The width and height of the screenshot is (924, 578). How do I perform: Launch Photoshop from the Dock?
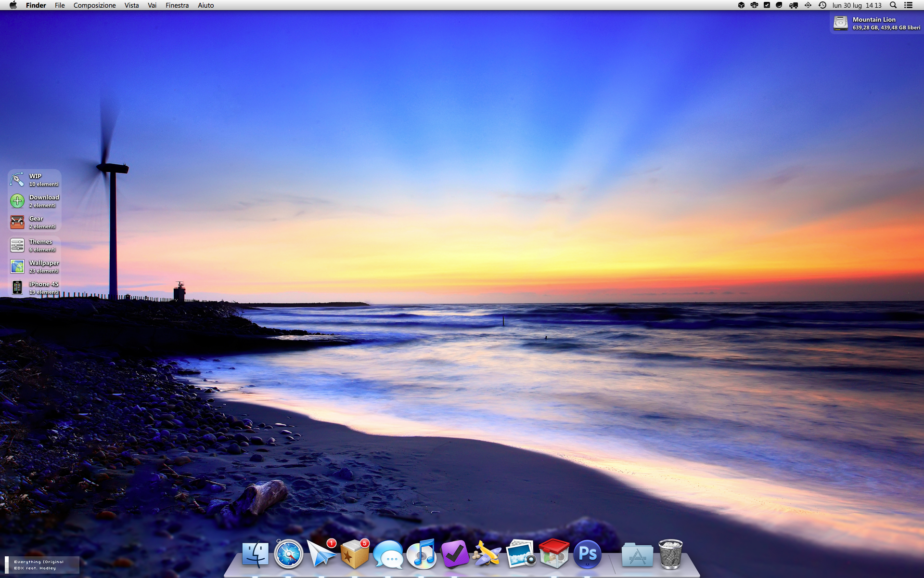(587, 554)
